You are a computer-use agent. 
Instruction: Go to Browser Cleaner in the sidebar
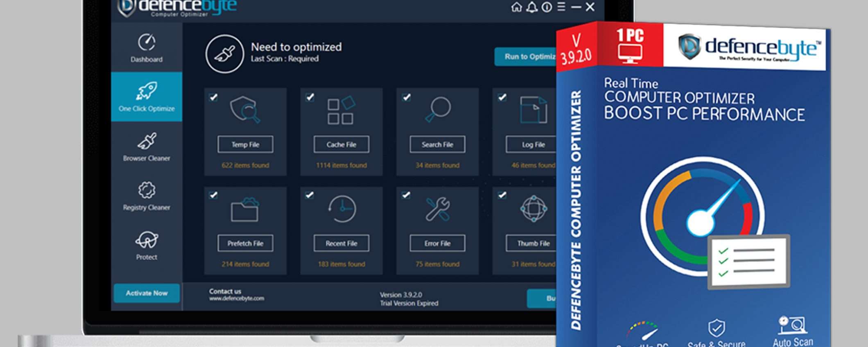(147, 146)
